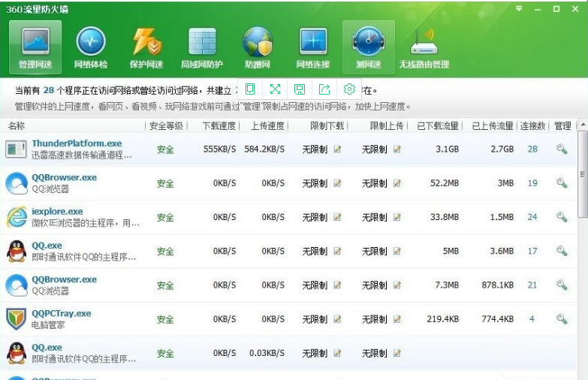588x380 pixels.
Task: Click the QQPCTray.exe shield icon
Action: (17, 319)
